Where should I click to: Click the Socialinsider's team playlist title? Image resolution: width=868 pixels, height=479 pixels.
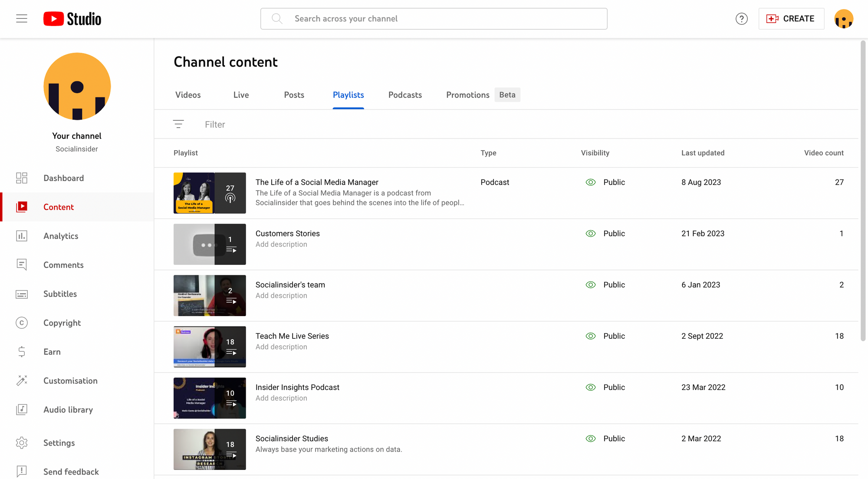(290, 285)
